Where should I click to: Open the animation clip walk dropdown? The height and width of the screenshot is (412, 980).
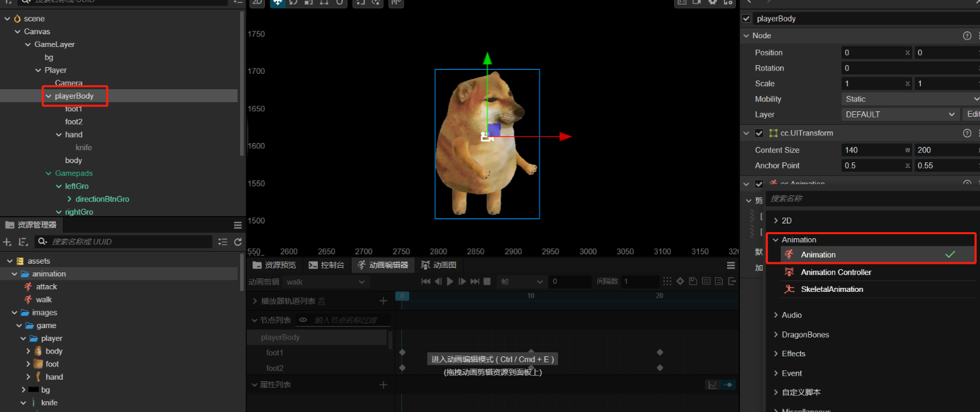click(325, 282)
